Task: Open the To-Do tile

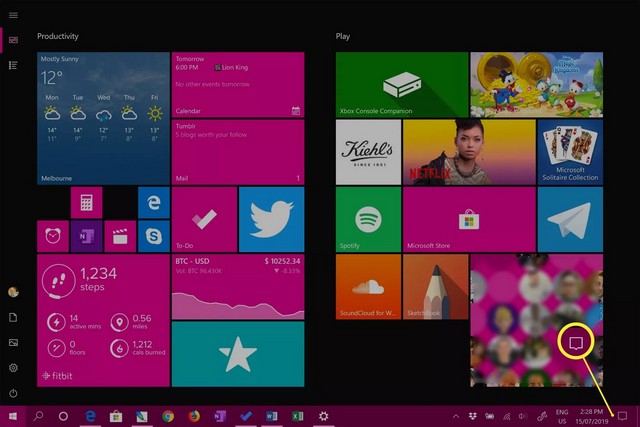Action: coord(204,220)
